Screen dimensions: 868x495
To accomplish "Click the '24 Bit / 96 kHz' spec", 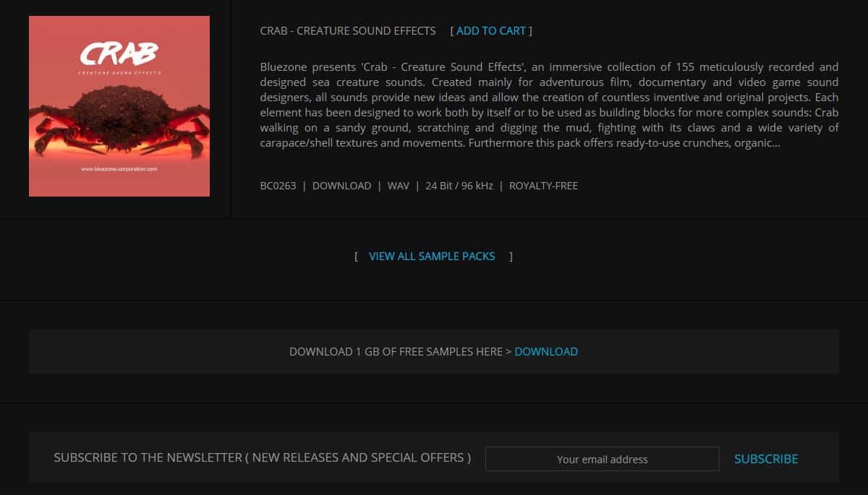I will (459, 186).
